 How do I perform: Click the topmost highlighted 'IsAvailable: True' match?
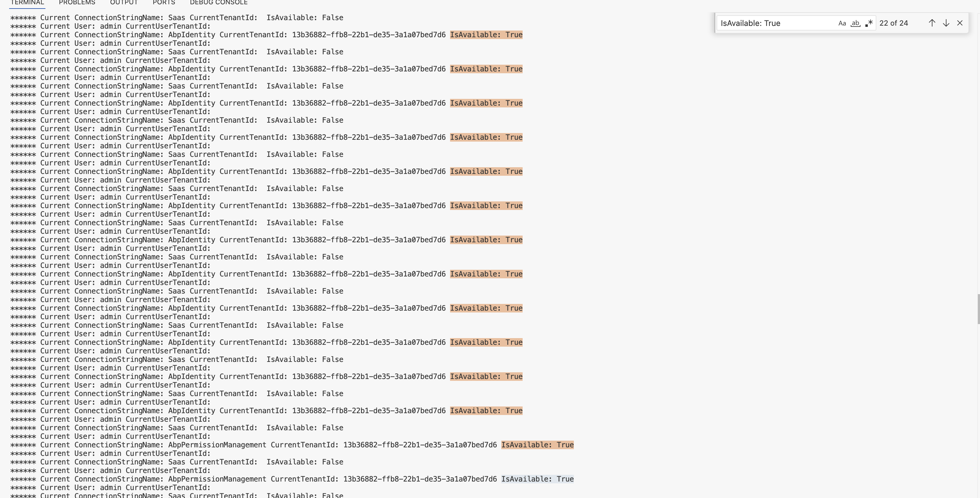(486, 35)
